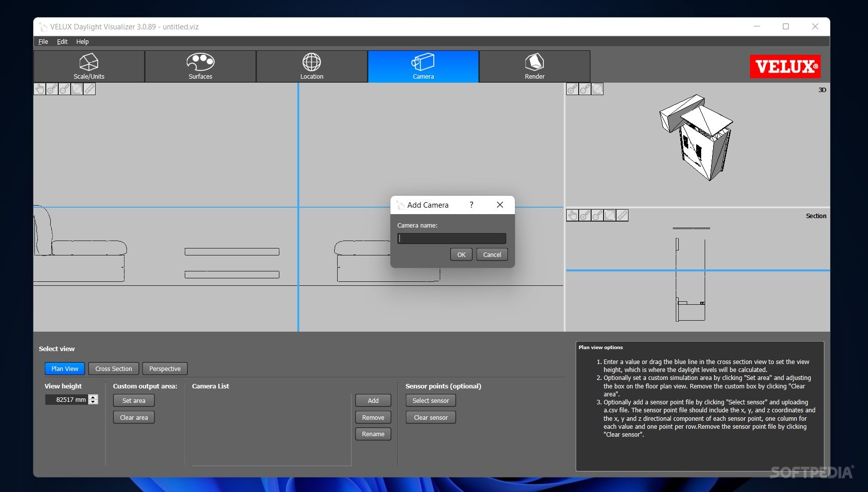Maximize the VELUX Daylight Visualizer window
This screenshot has width=868, height=492.
[786, 26]
